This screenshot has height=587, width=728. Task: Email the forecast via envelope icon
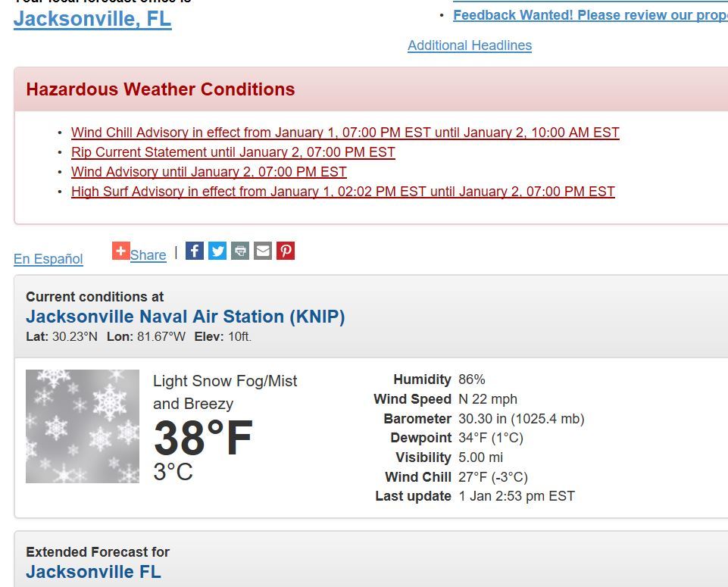click(263, 251)
